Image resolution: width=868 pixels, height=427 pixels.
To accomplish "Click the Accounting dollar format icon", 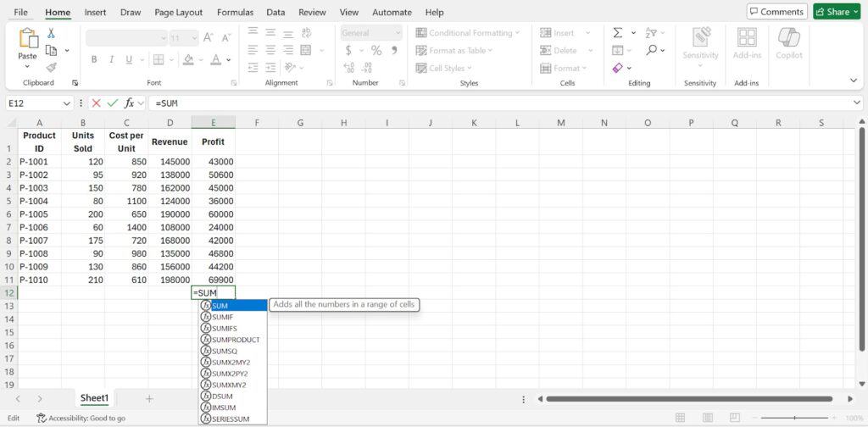I will coord(348,50).
